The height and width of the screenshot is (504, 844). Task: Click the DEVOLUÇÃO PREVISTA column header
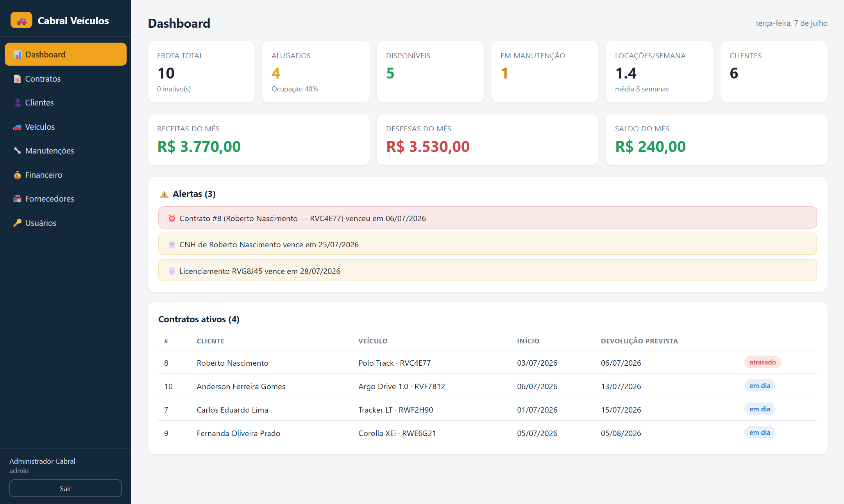(639, 341)
